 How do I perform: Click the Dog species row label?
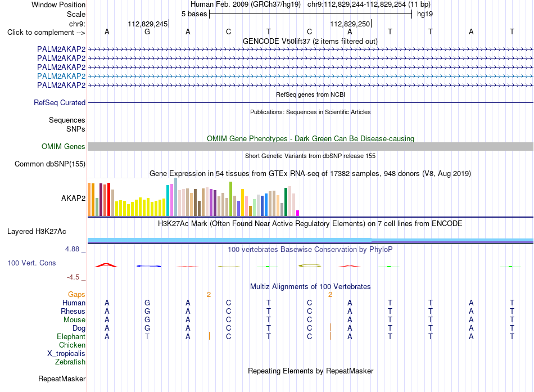[x=79, y=328]
